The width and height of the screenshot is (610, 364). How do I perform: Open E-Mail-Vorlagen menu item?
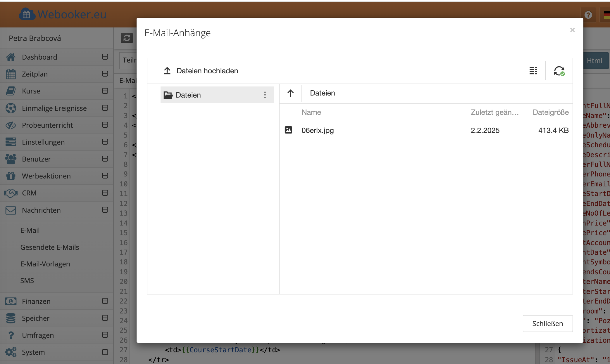coord(45,264)
